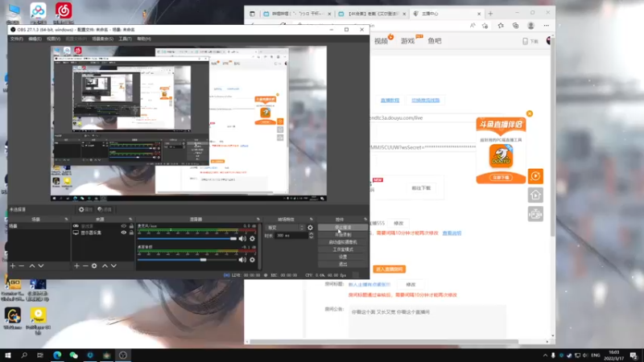The width and height of the screenshot is (644, 362).
Task: Add page to favorites star-plus icon in Edge
Action: pos(485,26)
